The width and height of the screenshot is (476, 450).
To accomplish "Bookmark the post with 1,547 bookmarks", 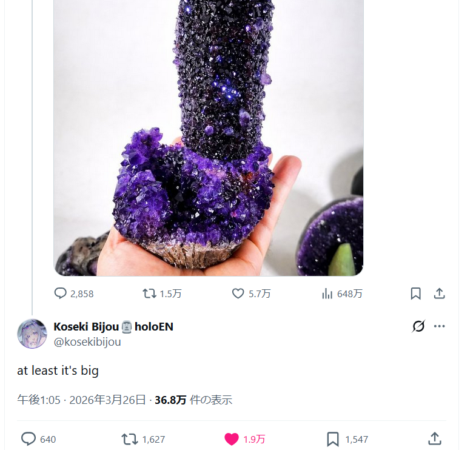I will (333, 439).
